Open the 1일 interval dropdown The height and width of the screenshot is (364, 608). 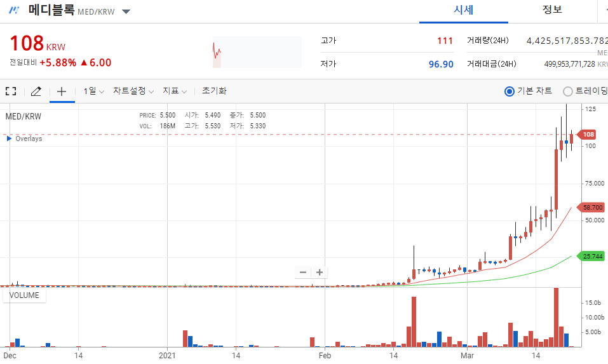[94, 91]
